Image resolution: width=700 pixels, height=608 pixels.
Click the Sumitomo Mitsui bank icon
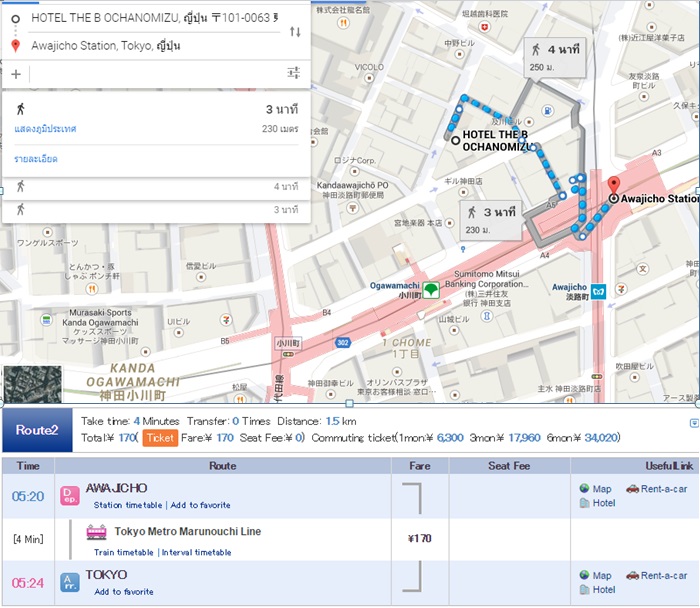(x=487, y=316)
